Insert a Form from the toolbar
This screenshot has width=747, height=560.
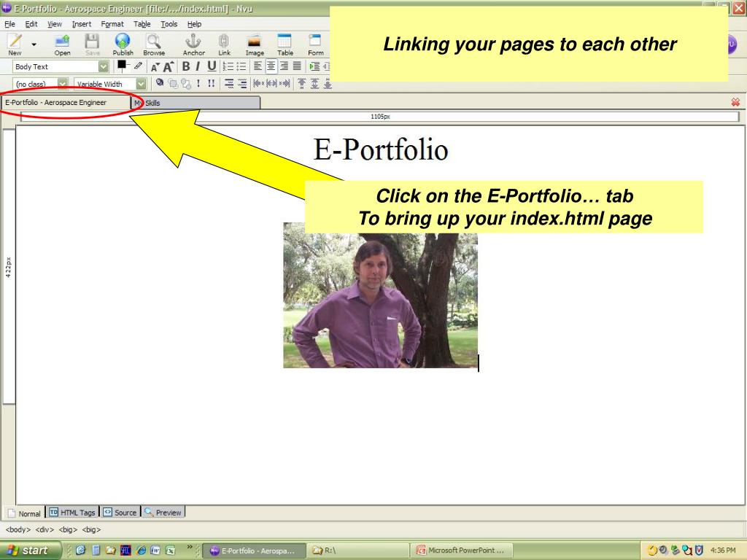tap(315, 44)
